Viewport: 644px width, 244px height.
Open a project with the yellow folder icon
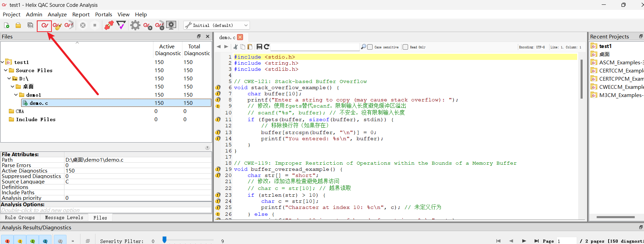[18, 26]
